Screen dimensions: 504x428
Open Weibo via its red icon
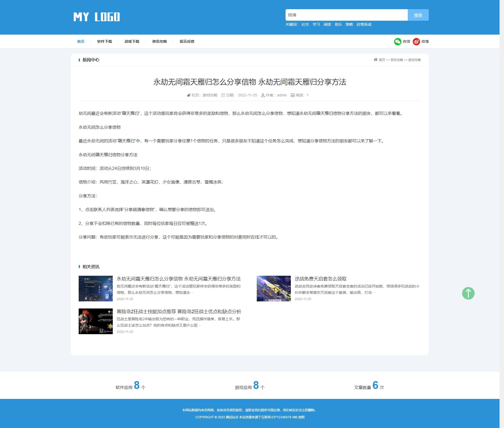(416, 41)
